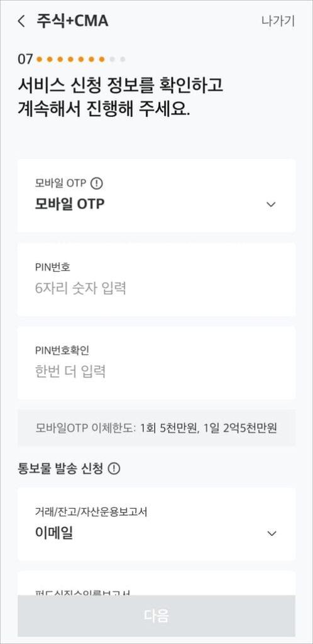Open info icon beside 모바일 OTP label
Image resolution: width=313 pixels, height=644 pixels.
96,183
